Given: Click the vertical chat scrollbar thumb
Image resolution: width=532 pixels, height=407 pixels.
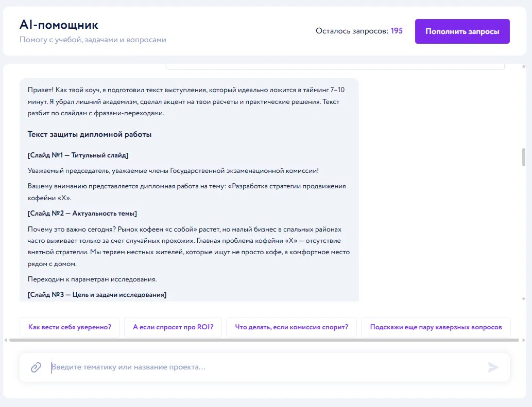Looking at the screenshot, I should pyautogui.click(x=524, y=157).
